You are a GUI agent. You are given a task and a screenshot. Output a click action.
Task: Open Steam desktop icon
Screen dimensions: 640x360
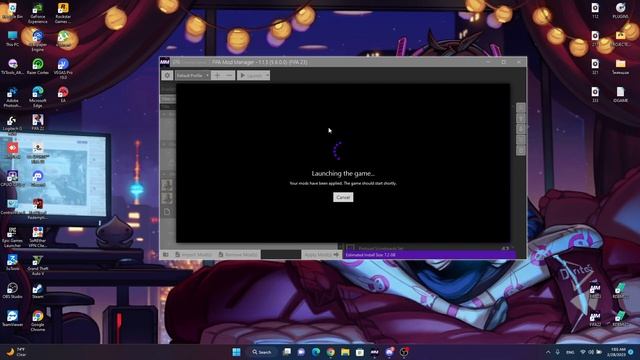[38, 291]
